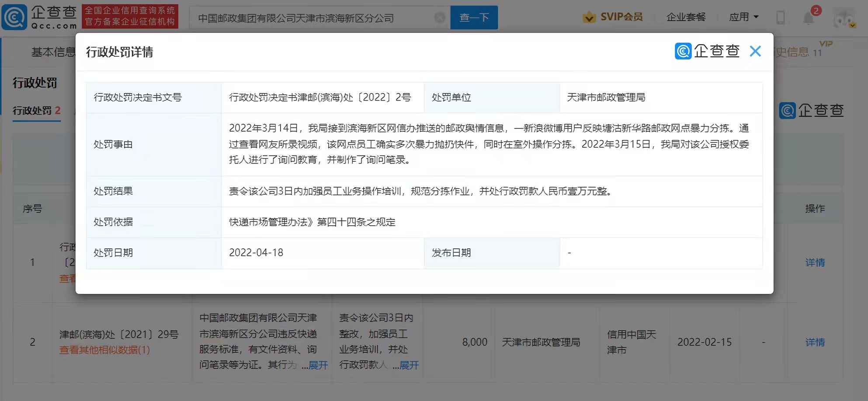Open 详情 for row 1
This screenshot has height=401, width=868.
[815, 262]
